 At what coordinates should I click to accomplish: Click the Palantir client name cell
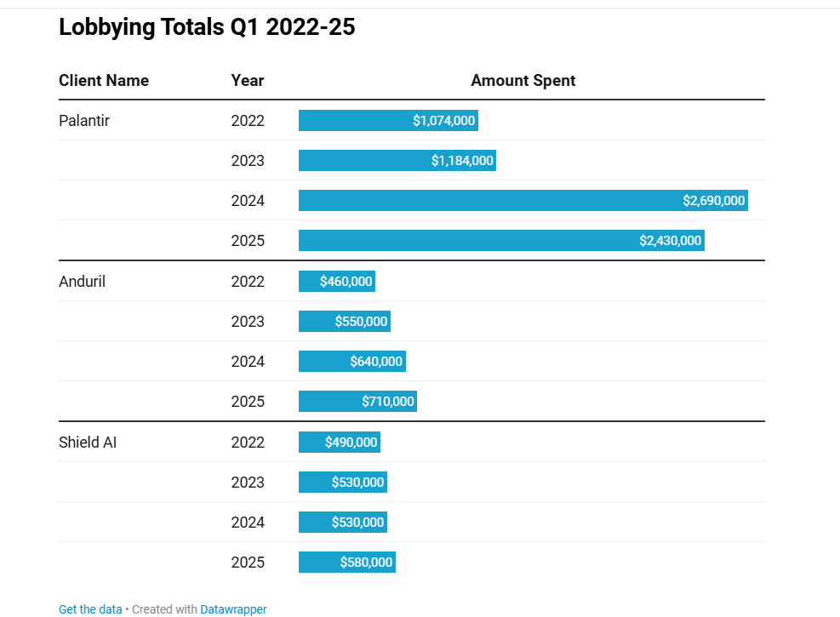(x=84, y=121)
